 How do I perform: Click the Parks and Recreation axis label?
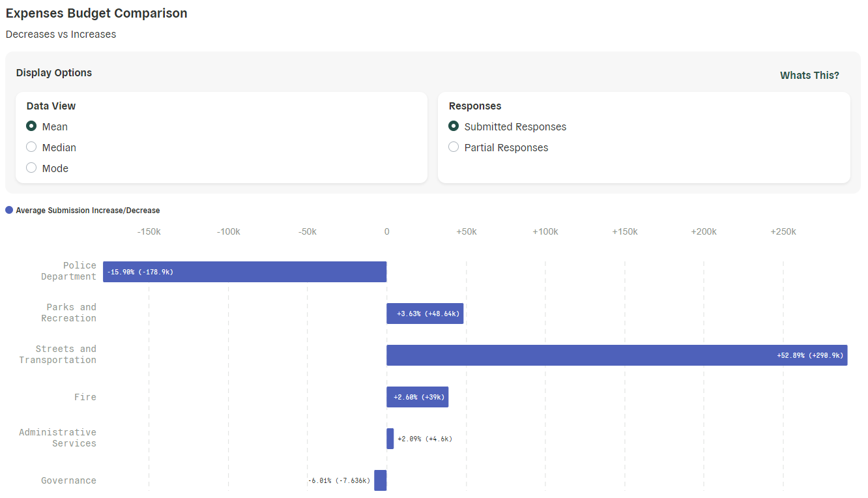tap(68, 313)
